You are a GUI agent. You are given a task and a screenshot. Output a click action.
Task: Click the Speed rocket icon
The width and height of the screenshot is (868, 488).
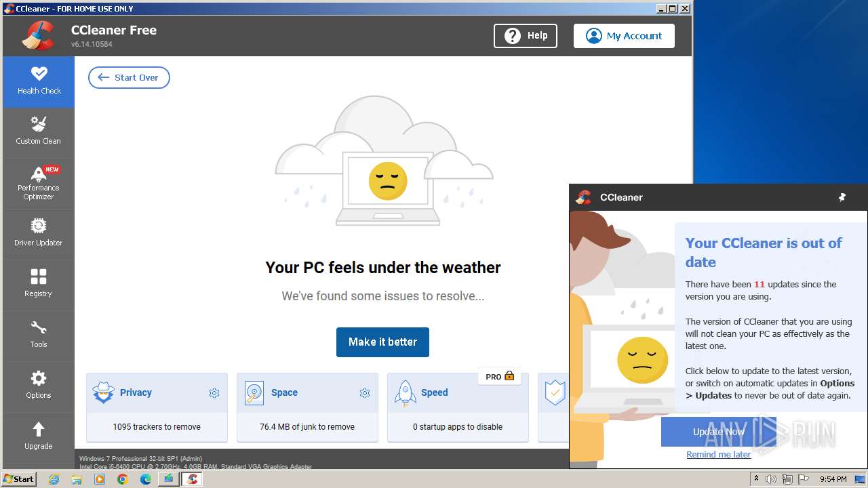point(405,393)
